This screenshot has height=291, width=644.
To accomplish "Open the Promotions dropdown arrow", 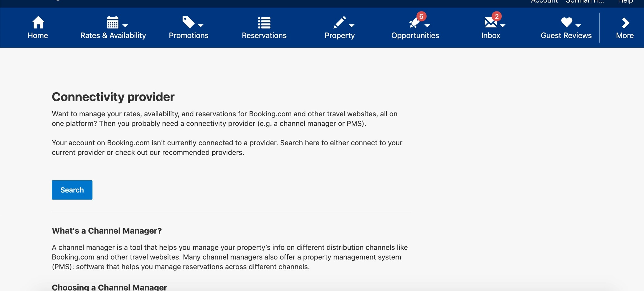I will (201, 25).
